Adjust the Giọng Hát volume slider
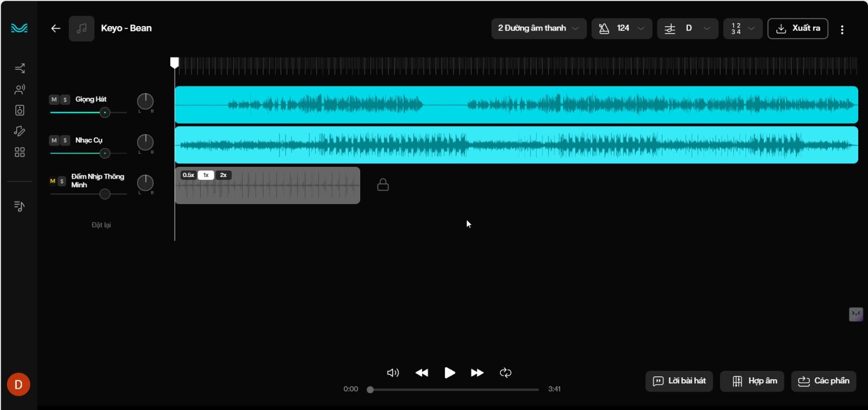Image resolution: width=868 pixels, height=410 pixels. tap(88, 112)
